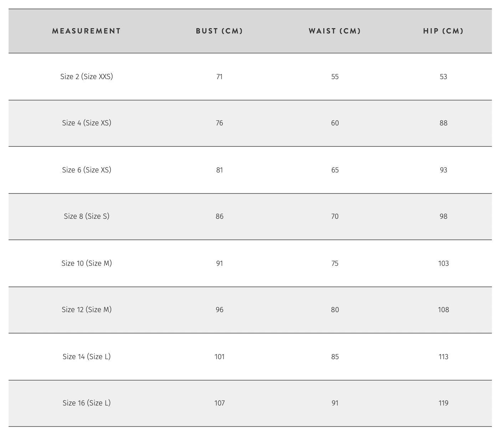Viewport: 504px width, 434px height.
Task: Click the MEASUREMENT column header
Action: pyautogui.click(x=87, y=31)
